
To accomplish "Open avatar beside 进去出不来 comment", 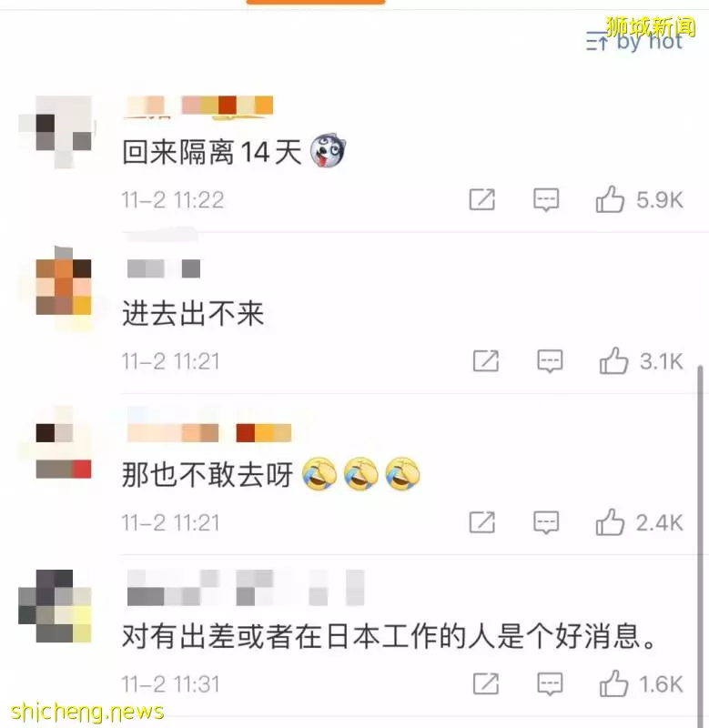I will pyautogui.click(x=64, y=288).
